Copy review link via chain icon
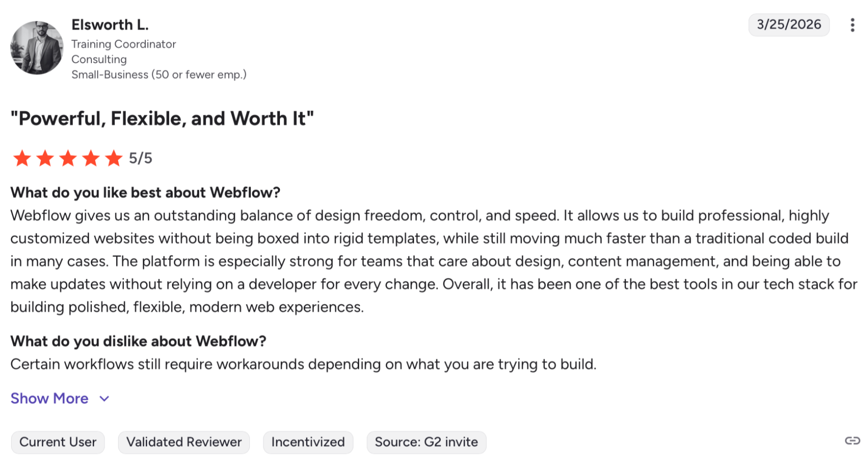Viewport: 868px width, 465px height. coord(852,441)
